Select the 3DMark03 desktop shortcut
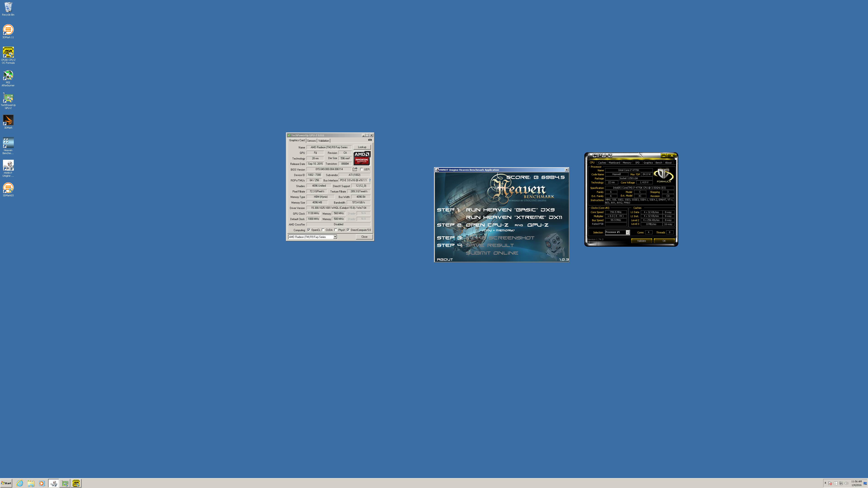The image size is (868, 488). pyautogui.click(x=8, y=190)
